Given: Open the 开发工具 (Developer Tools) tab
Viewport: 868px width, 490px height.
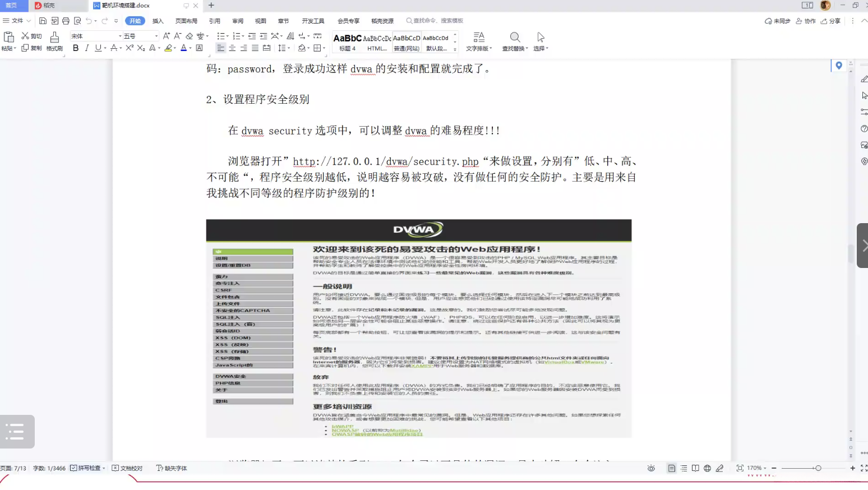Looking at the screenshot, I should (x=313, y=21).
